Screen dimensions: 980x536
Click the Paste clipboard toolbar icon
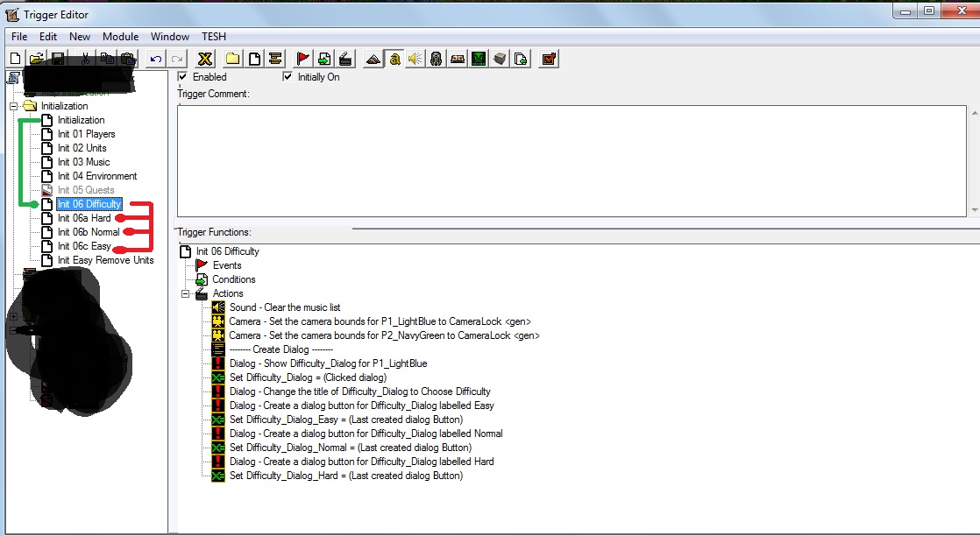127,59
